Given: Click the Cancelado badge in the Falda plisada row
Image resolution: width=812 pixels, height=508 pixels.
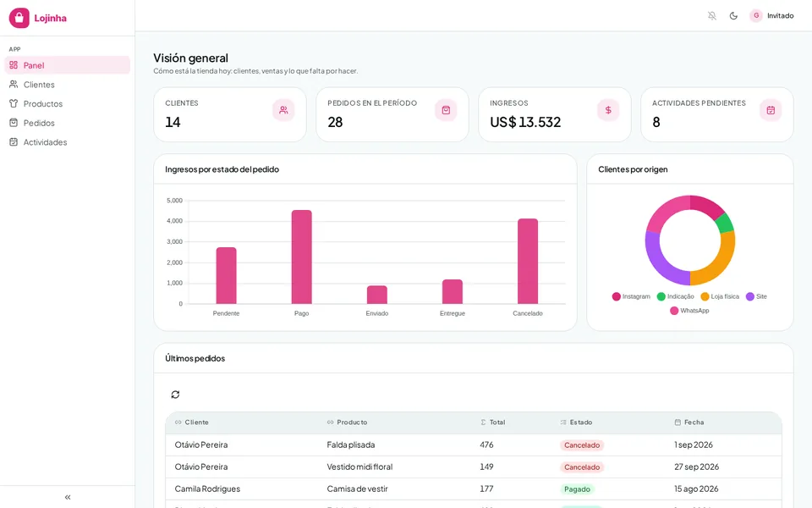Looking at the screenshot, I should coord(582,444).
